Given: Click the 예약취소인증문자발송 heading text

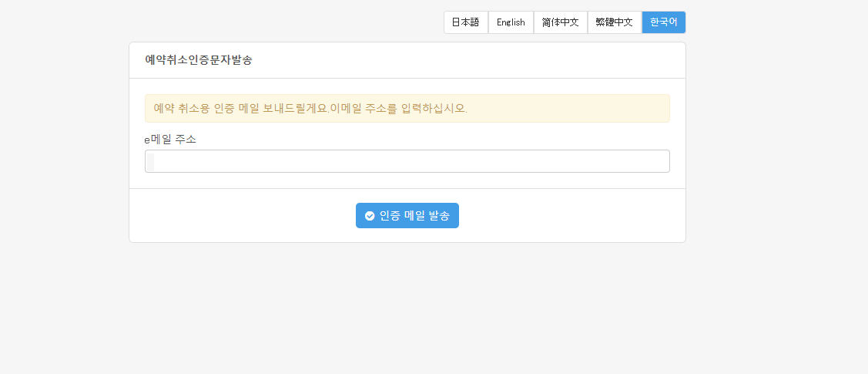Looking at the screenshot, I should point(198,60).
